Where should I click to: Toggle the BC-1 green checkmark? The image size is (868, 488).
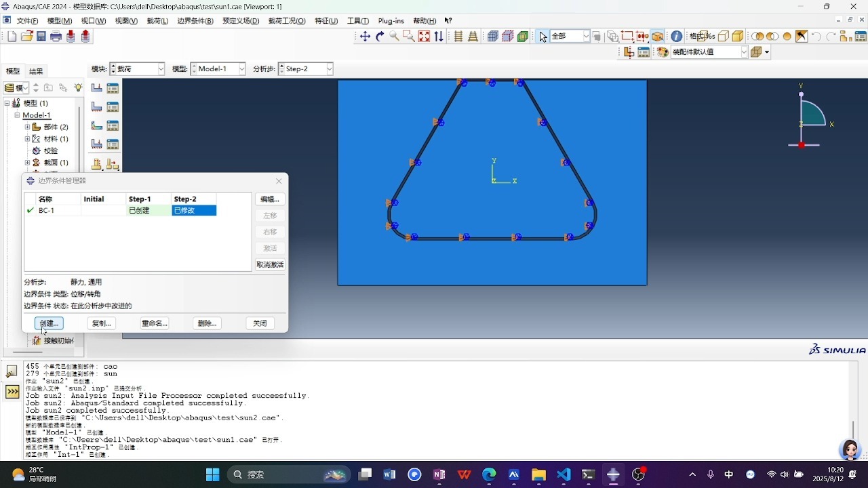pyautogui.click(x=30, y=211)
